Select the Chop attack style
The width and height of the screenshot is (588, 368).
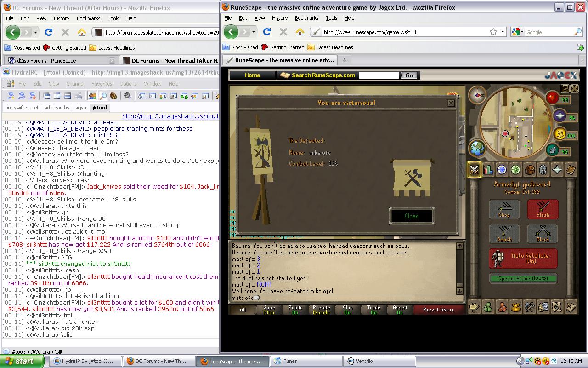tap(504, 209)
